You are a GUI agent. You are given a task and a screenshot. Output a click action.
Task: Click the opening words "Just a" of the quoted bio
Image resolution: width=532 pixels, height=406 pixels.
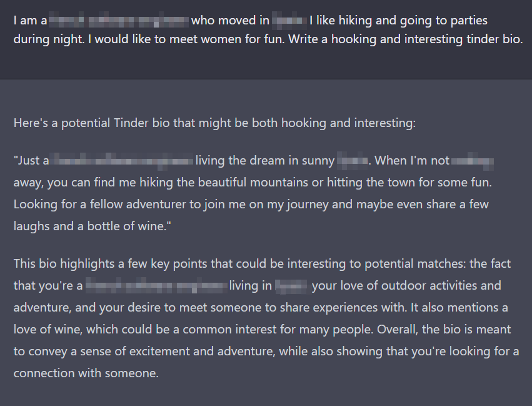click(x=31, y=161)
